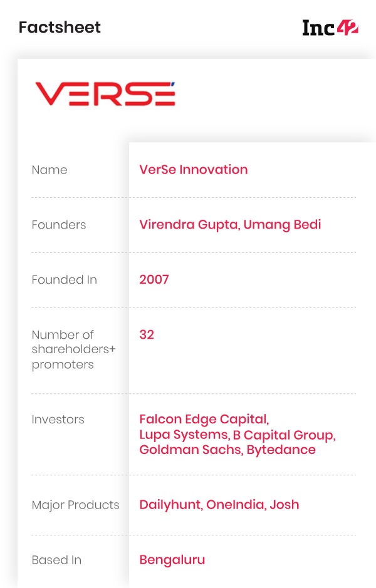This screenshot has width=376, height=588.
Task: Click the red VerSe logo
Action: [105, 94]
